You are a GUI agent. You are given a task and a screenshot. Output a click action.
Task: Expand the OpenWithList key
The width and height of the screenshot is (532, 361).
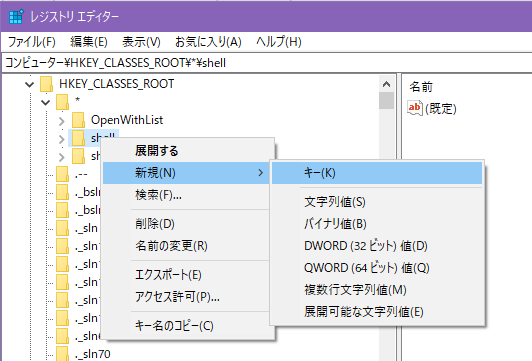[61, 121]
